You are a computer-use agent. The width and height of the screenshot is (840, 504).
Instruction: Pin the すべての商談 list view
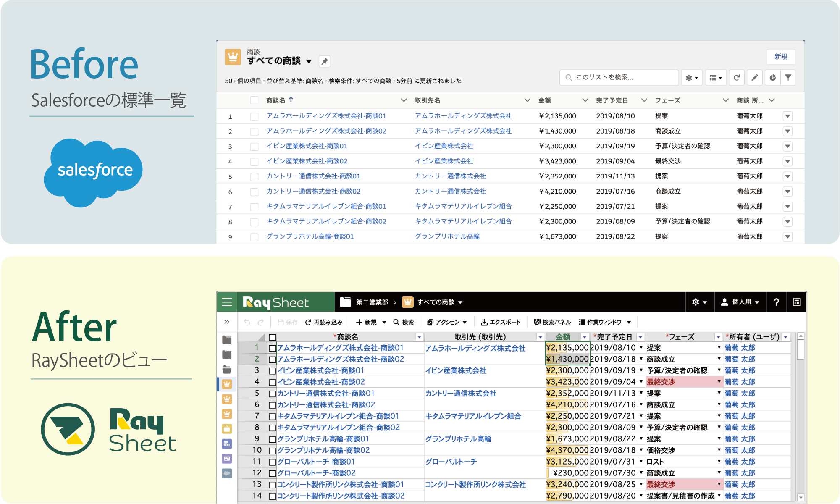point(324,61)
